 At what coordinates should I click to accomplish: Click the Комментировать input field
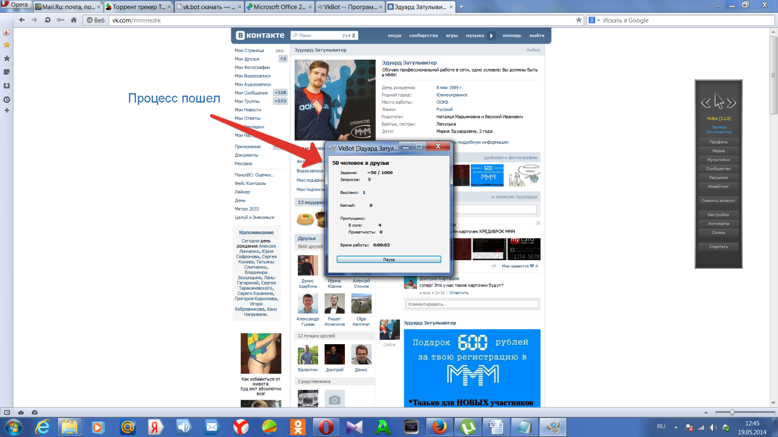(x=471, y=304)
